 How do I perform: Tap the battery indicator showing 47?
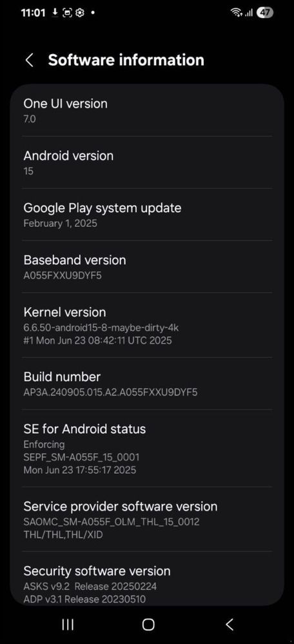pyautogui.click(x=265, y=13)
